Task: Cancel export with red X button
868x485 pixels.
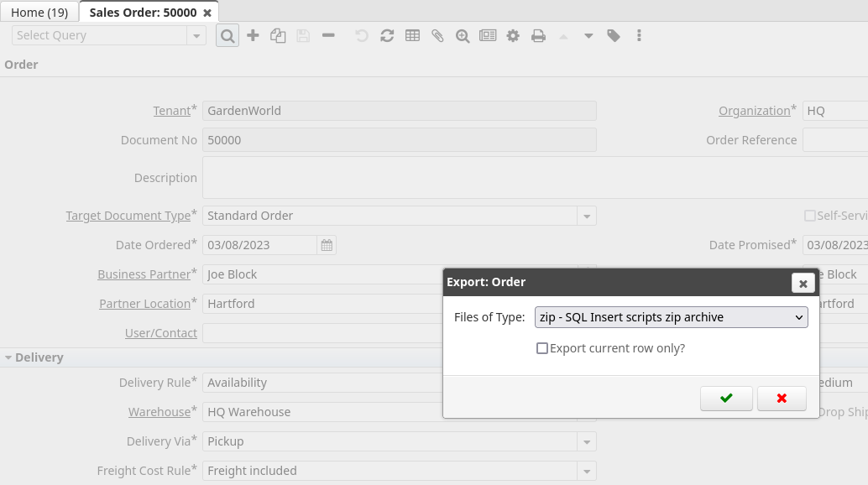Action: coord(781,399)
